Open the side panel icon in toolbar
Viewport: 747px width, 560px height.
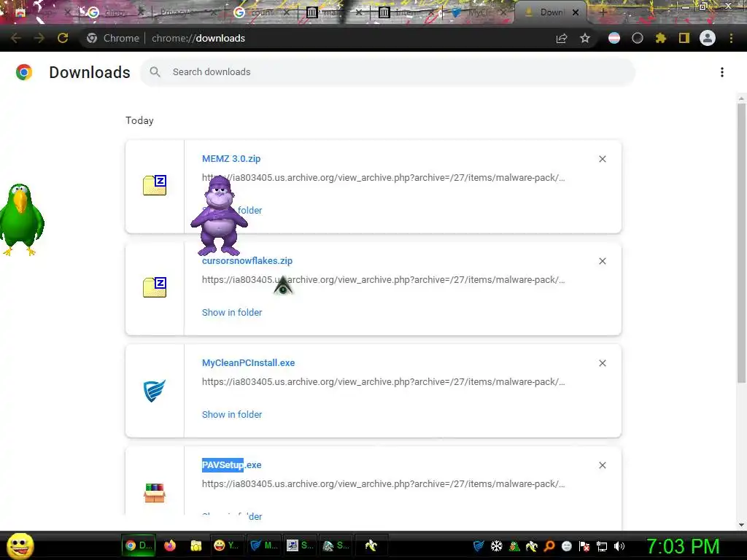click(x=684, y=38)
